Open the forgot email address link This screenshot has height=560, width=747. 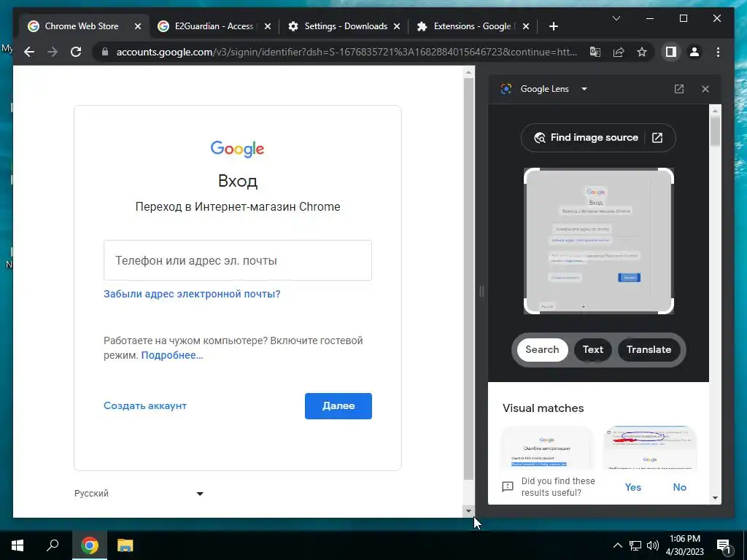tap(192, 294)
